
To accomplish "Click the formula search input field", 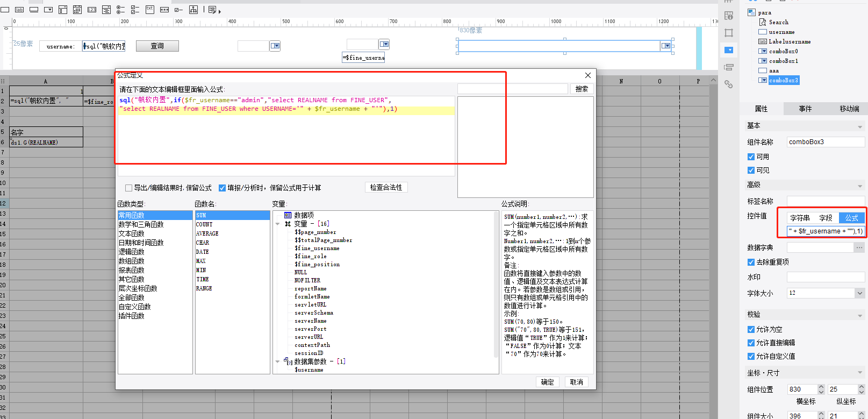I will click(513, 89).
